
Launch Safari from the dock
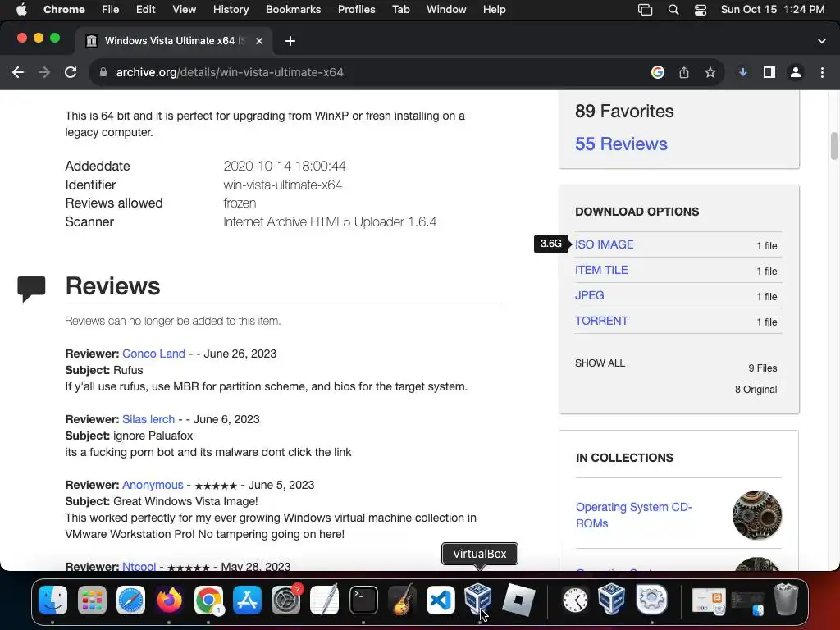tap(130, 600)
